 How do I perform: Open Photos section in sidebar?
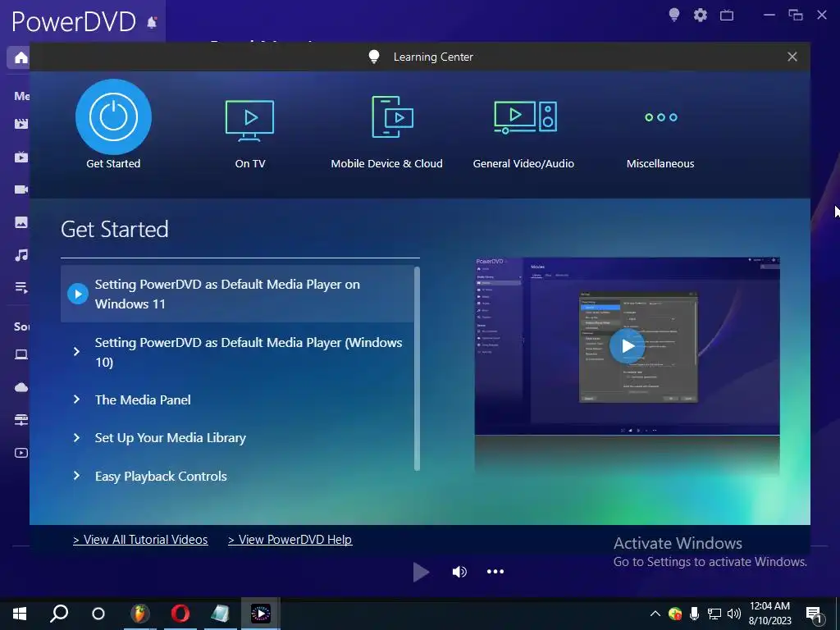(x=21, y=222)
